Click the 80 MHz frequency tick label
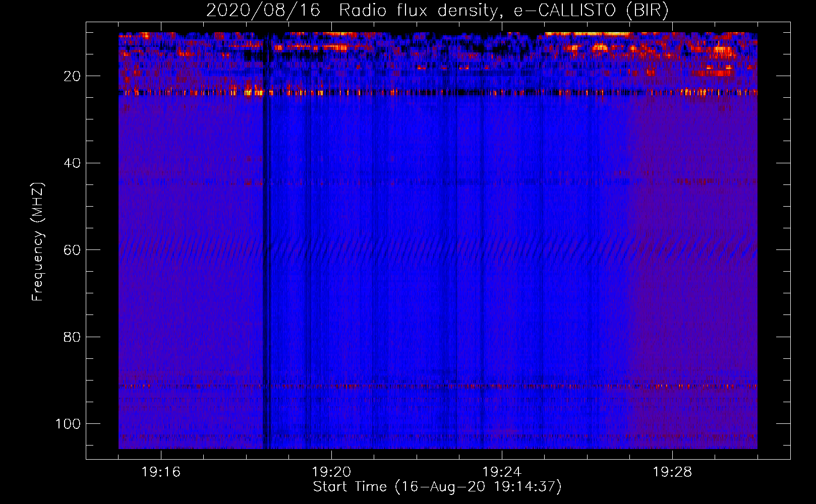The width and height of the screenshot is (816, 504). [x=72, y=337]
